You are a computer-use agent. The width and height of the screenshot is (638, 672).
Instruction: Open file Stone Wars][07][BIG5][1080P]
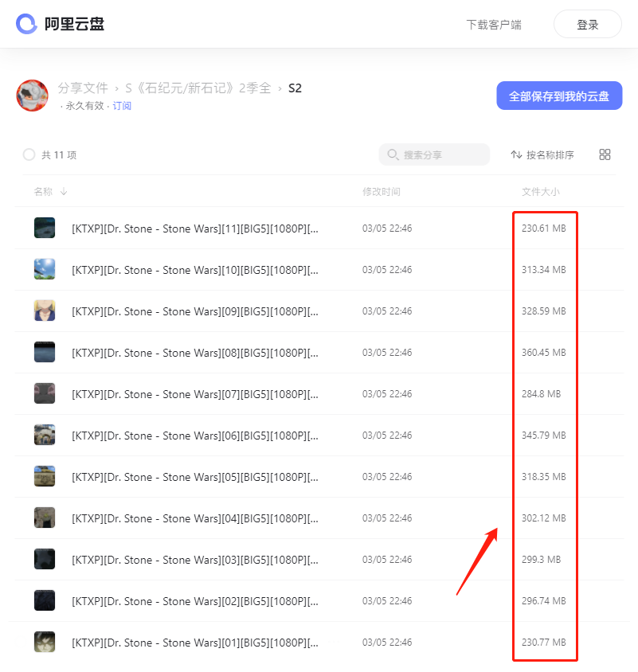click(x=195, y=394)
